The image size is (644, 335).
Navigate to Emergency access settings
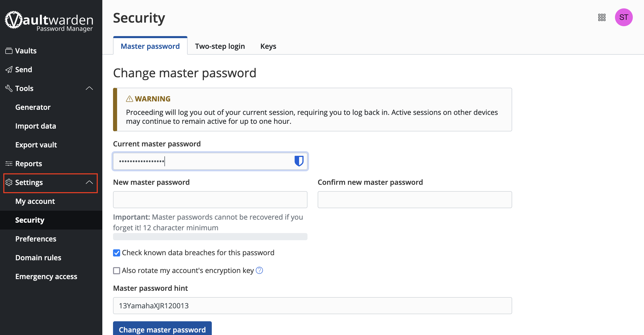(x=46, y=276)
